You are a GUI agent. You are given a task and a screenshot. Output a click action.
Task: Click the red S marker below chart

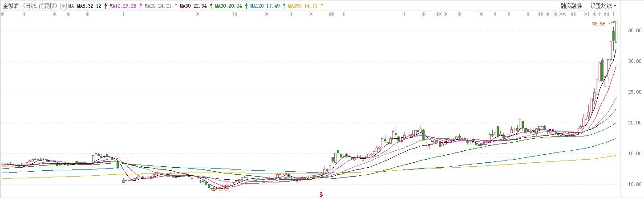coord(320,194)
